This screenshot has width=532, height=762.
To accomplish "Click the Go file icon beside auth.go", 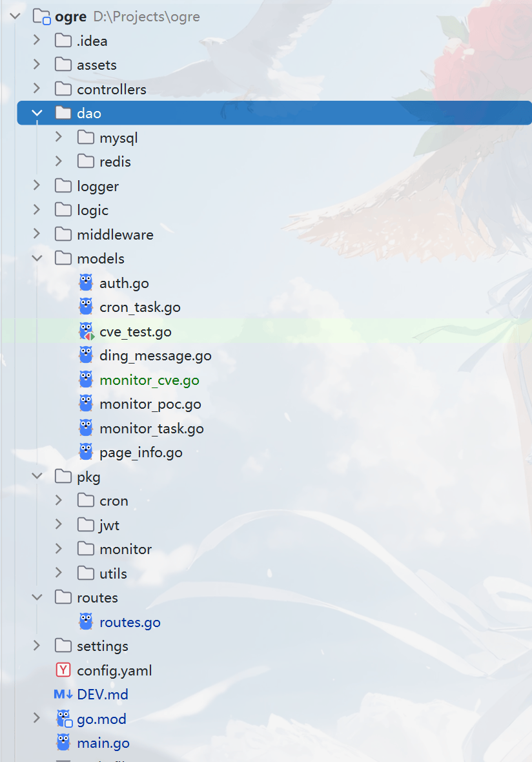I will click(x=86, y=282).
